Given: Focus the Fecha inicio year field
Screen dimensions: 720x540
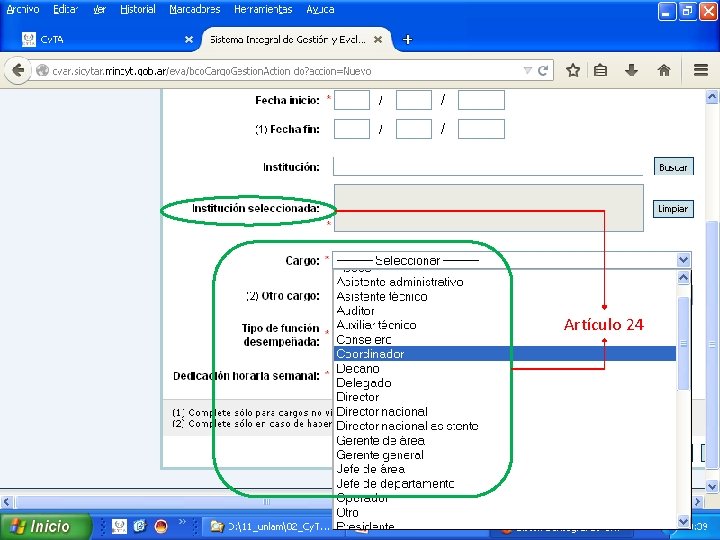Looking at the screenshot, I should click(481, 100).
